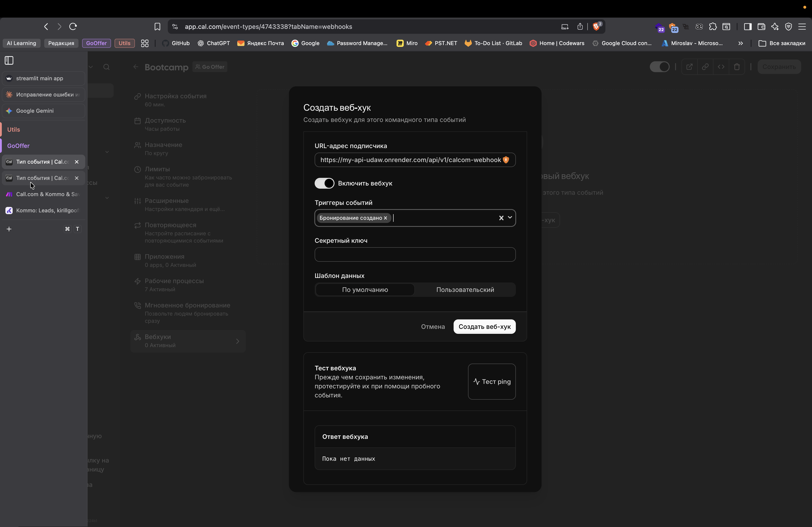Select the По умолчанию data template option
This screenshot has width=812, height=527.
click(365, 290)
